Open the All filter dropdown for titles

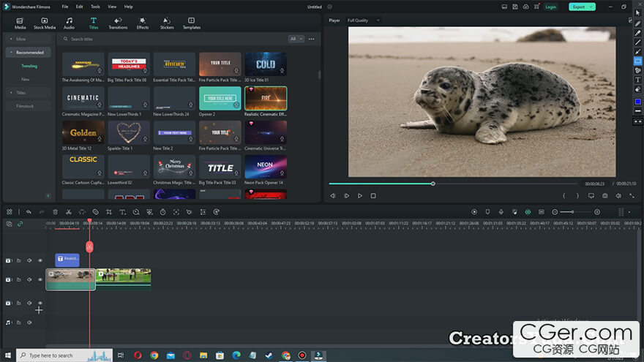(x=296, y=39)
